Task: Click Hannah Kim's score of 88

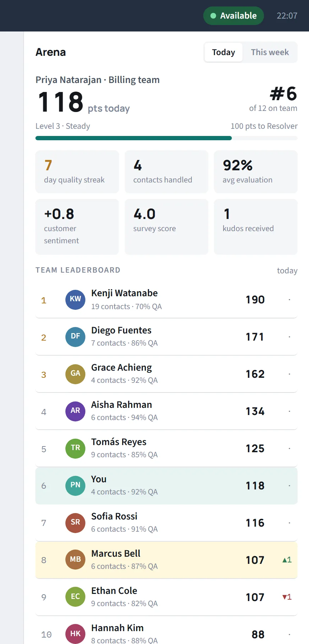Action: click(258, 635)
